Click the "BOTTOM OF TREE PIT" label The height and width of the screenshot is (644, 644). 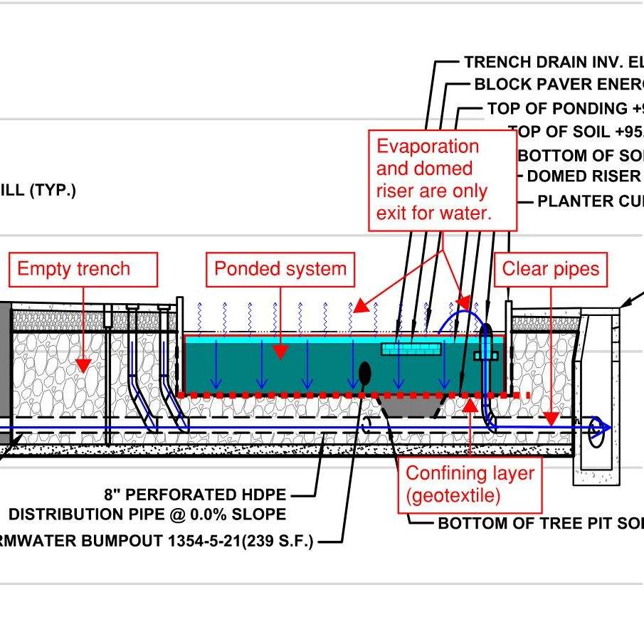tap(540, 524)
